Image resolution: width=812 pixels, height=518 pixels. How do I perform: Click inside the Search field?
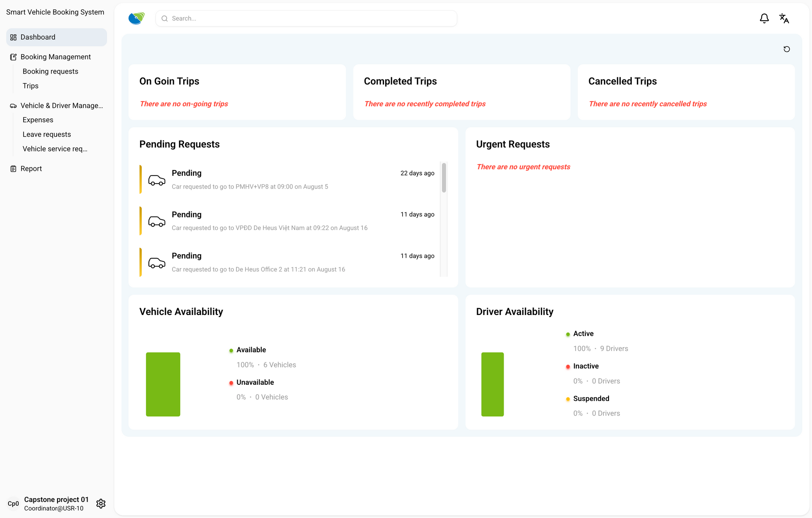pos(306,19)
